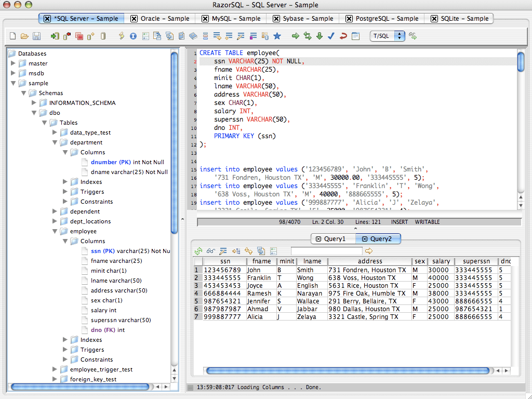Close the Oracle - Sample tab using its X box
Viewport: 532px width, 399px height.
click(x=134, y=19)
